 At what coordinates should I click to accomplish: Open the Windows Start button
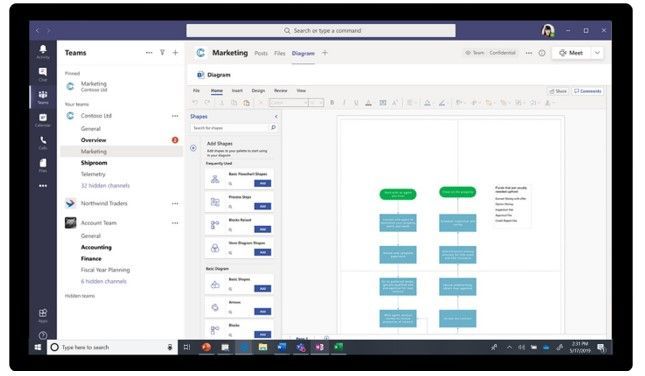pos(38,347)
